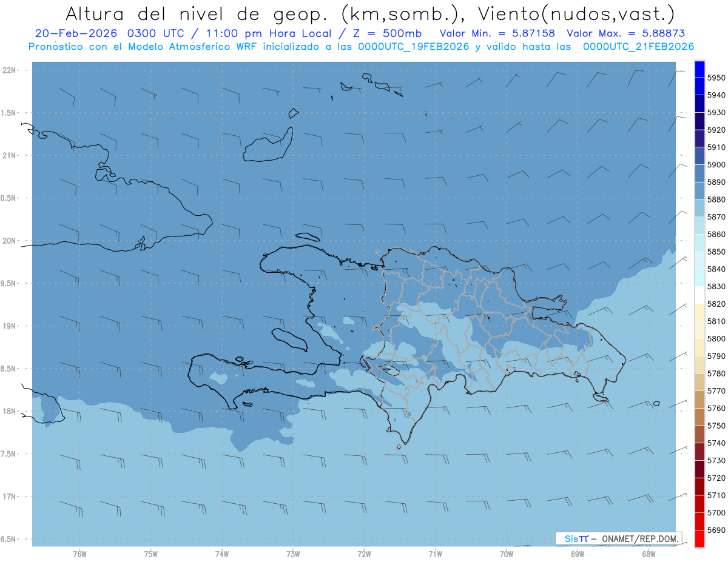Click the '20N' latitude axis label
Viewport: 728px width, 562px height.
click(x=9, y=241)
